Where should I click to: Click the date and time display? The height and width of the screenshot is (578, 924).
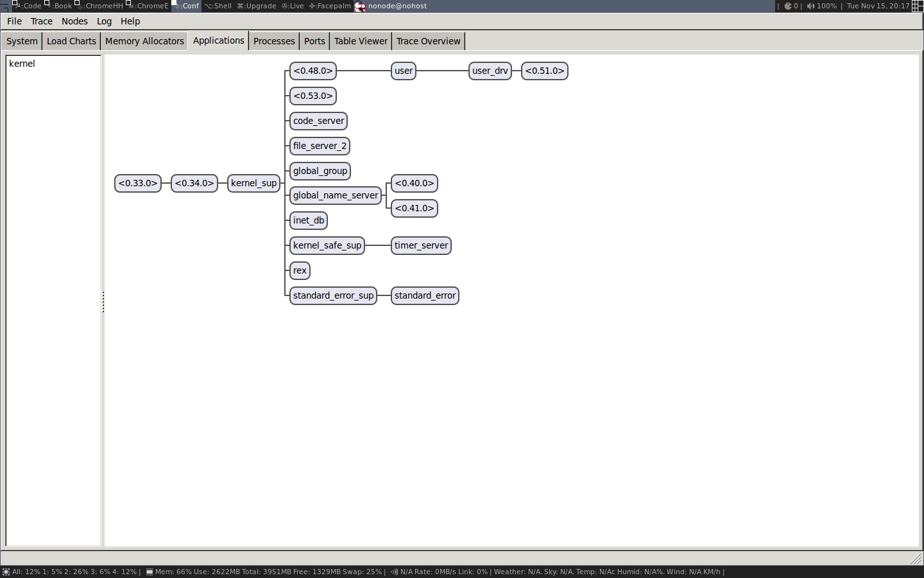tap(878, 6)
